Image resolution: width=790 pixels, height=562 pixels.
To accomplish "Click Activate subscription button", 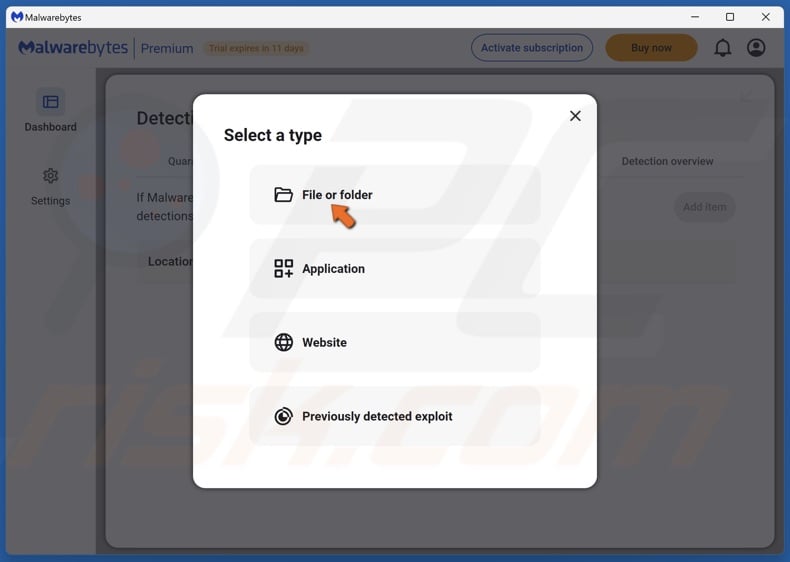I will tap(532, 48).
